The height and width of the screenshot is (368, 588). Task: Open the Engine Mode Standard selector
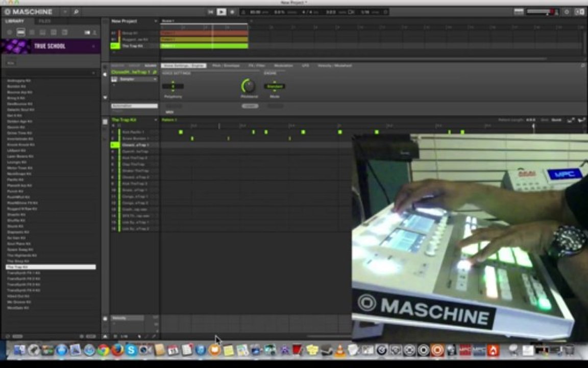tap(275, 86)
